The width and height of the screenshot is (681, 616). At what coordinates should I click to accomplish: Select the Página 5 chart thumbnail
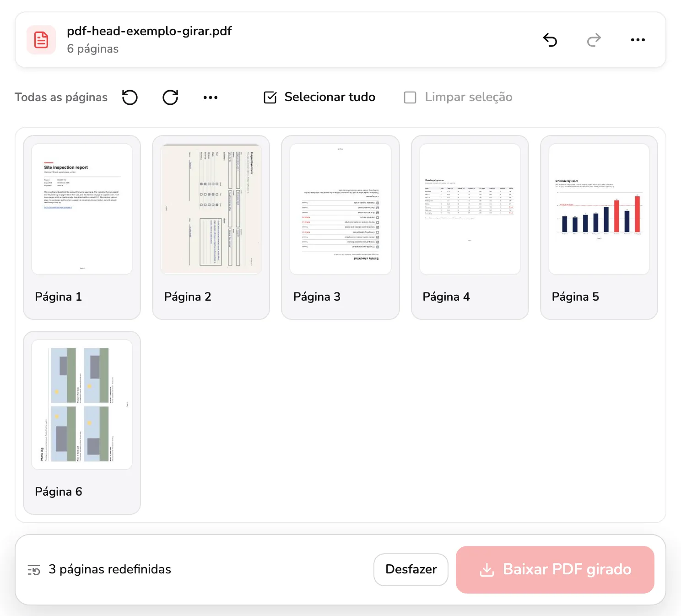(x=599, y=209)
